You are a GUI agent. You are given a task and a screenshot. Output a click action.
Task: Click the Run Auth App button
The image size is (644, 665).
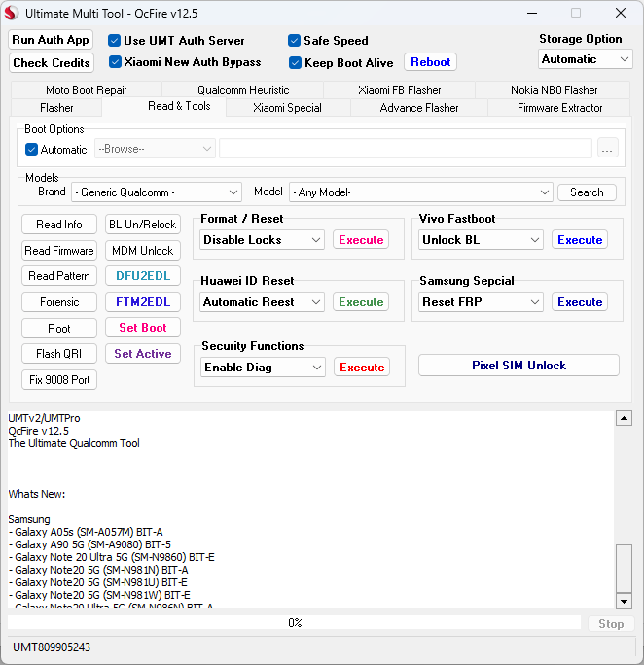pos(51,40)
